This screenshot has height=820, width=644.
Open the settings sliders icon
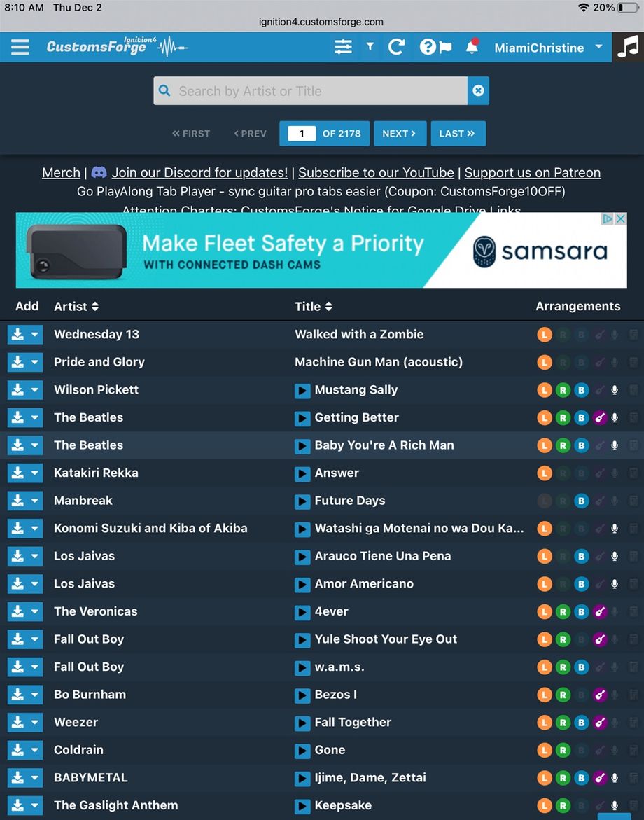tap(343, 47)
